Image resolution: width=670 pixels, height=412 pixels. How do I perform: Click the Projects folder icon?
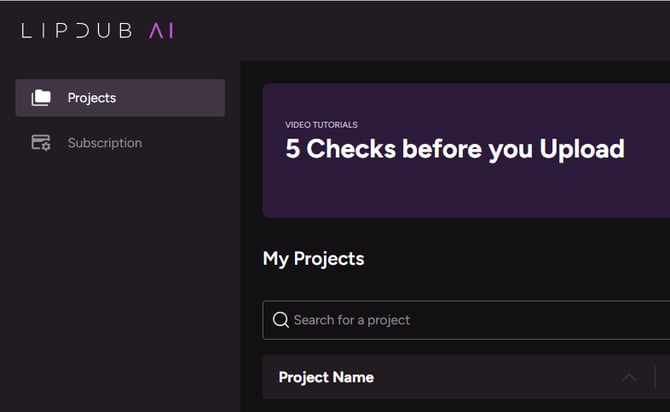point(41,98)
